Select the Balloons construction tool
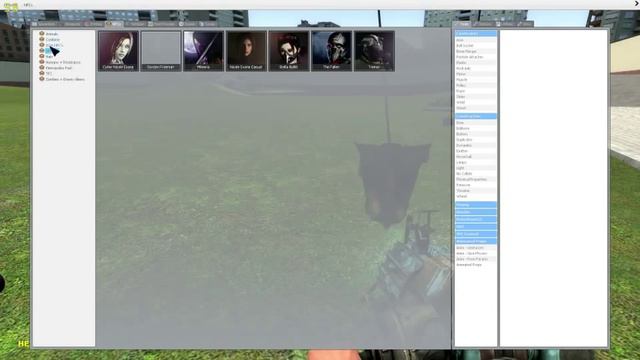The image size is (640, 360). click(x=476, y=129)
